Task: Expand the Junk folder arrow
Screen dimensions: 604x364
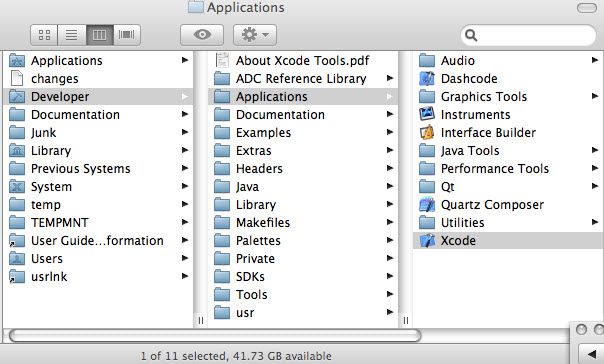Action: pos(185,132)
